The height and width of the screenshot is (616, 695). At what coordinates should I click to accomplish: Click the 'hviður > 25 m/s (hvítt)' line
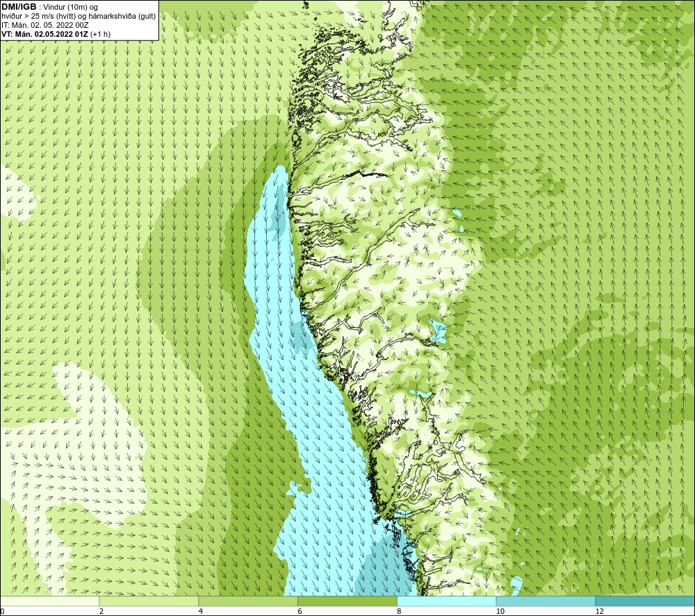(x=79, y=17)
